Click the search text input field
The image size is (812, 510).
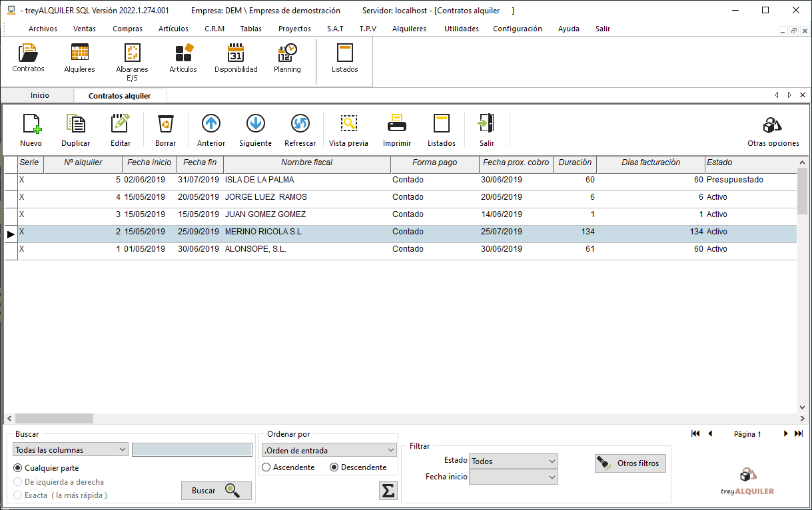(193, 450)
